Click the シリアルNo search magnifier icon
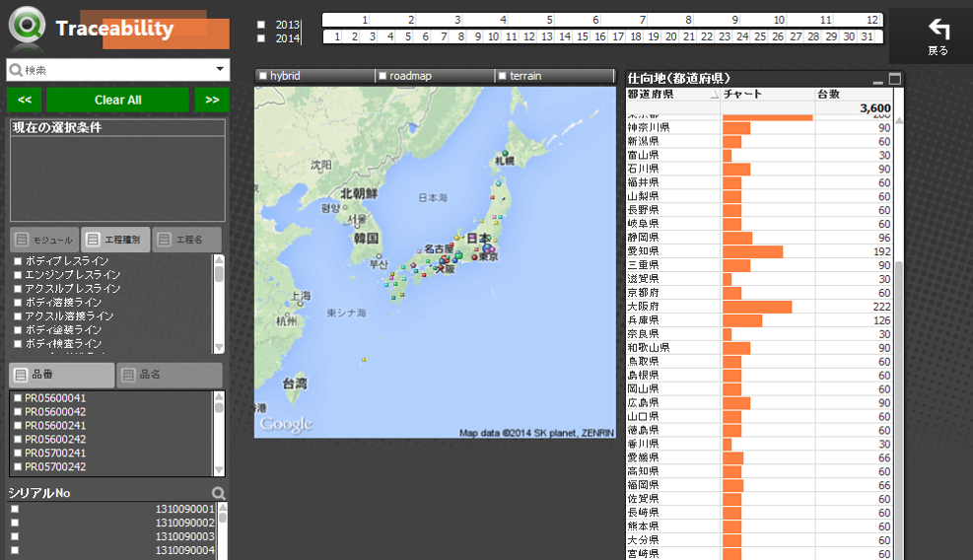Screen dimensions: 973x560 click(218, 493)
